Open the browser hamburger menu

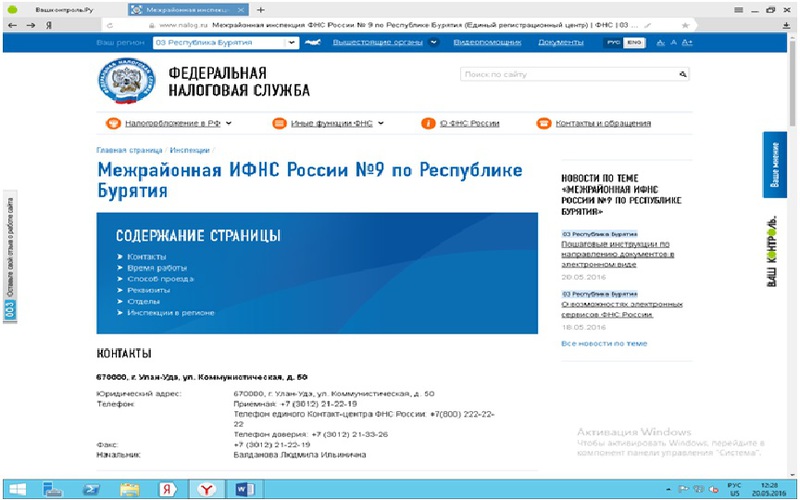pos(738,10)
